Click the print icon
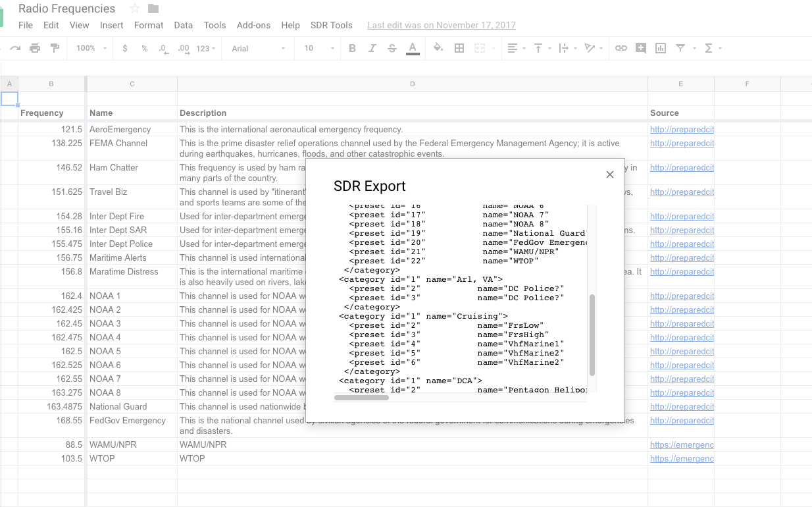812x507 pixels. (x=35, y=48)
